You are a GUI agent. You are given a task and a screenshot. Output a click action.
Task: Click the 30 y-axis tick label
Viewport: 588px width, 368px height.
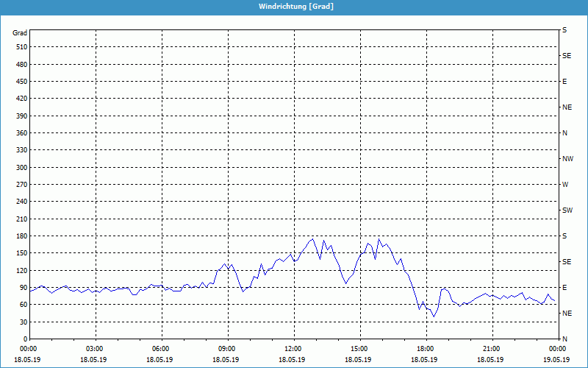(x=22, y=322)
